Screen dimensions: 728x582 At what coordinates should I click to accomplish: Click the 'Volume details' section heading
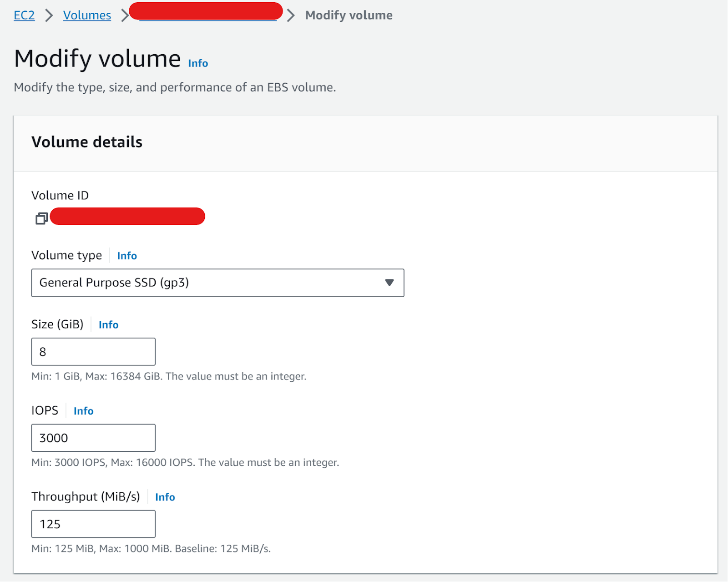(87, 142)
